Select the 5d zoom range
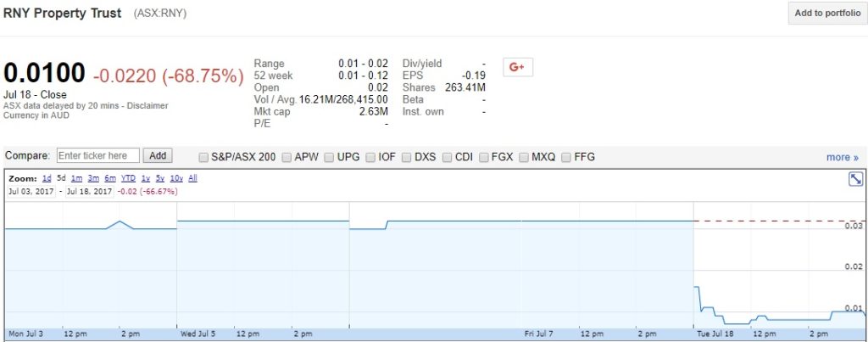868x342 pixels. coord(61,178)
